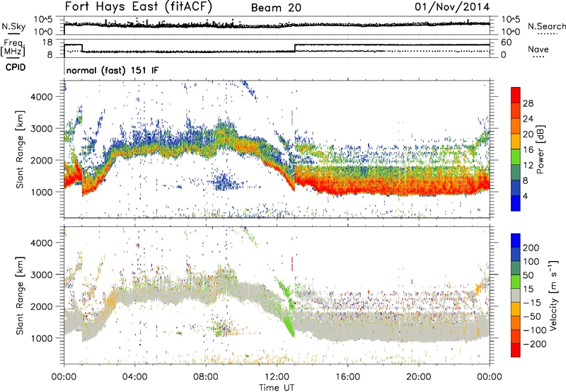566x392 pixels.
Task: Click the blue scatter patch near 09:00, 1200 km
Action: pos(224,182)
